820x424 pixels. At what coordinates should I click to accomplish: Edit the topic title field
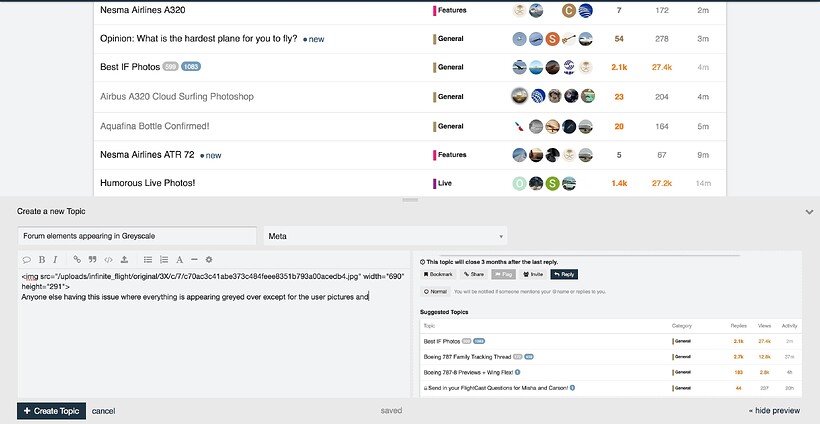[x=137, y=237]
